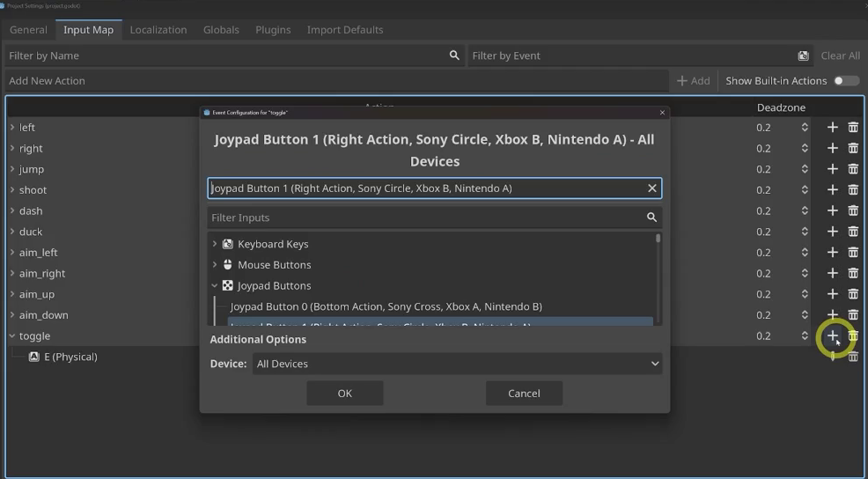Add event to the left action
The image size is (868, 479).
(x=832, y=128)
